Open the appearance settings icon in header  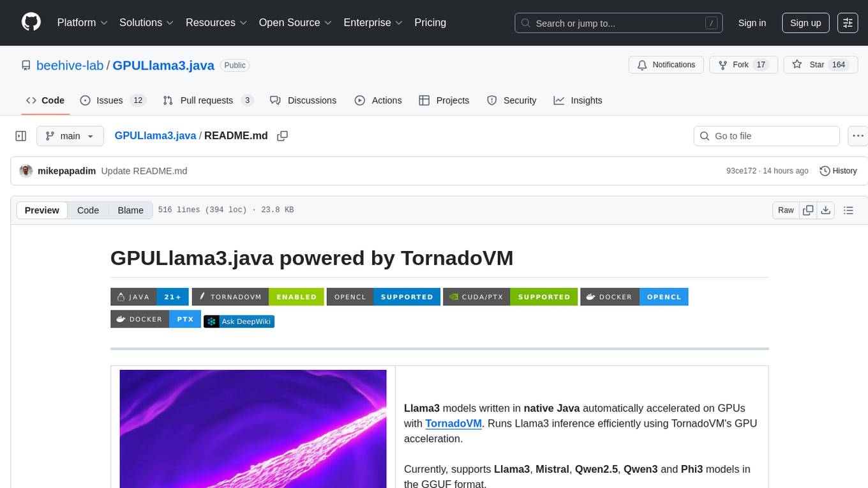click(848, 23)
